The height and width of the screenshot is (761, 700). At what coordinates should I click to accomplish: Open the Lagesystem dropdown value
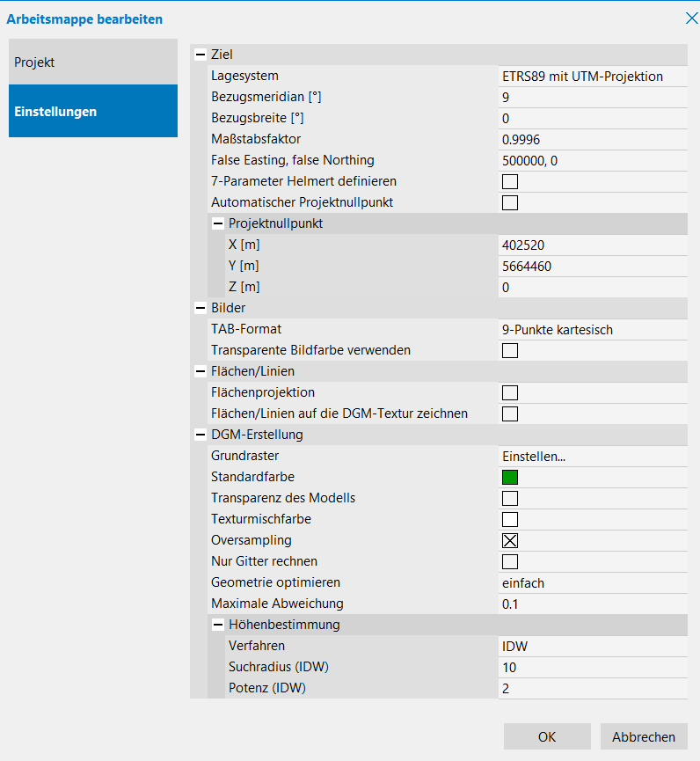point(591,76)
